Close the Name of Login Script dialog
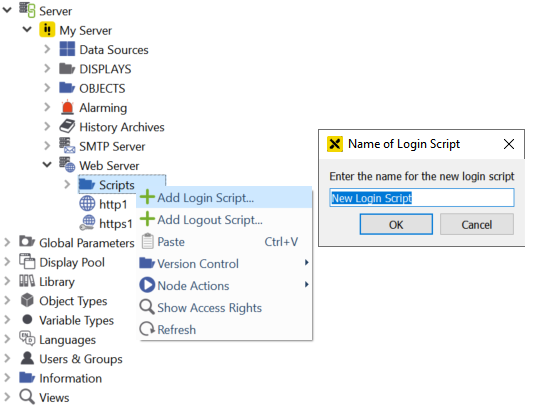The width and height of the screenshot is (533, 411). [509, 144]
